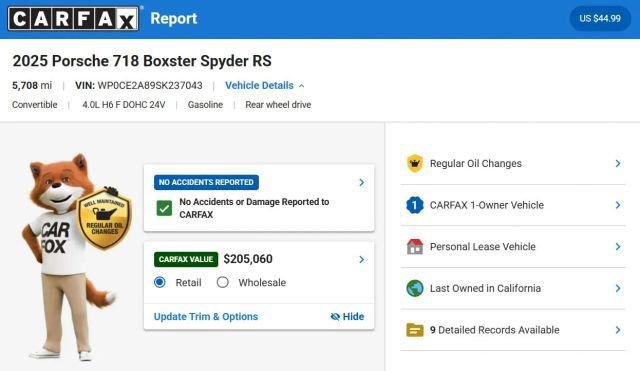This screenshot has height=371, width=640.
Task: Click the CARFAX VALUE green badge
Action: tap(186, 259)
